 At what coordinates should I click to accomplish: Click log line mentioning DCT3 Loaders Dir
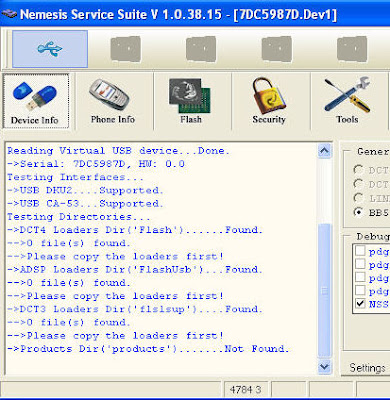tap(135, 309)
